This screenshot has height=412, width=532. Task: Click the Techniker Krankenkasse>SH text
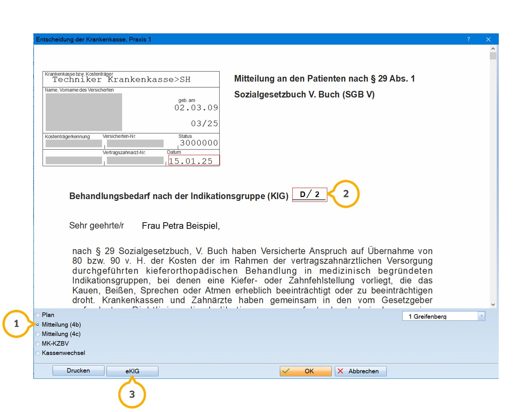121,80
